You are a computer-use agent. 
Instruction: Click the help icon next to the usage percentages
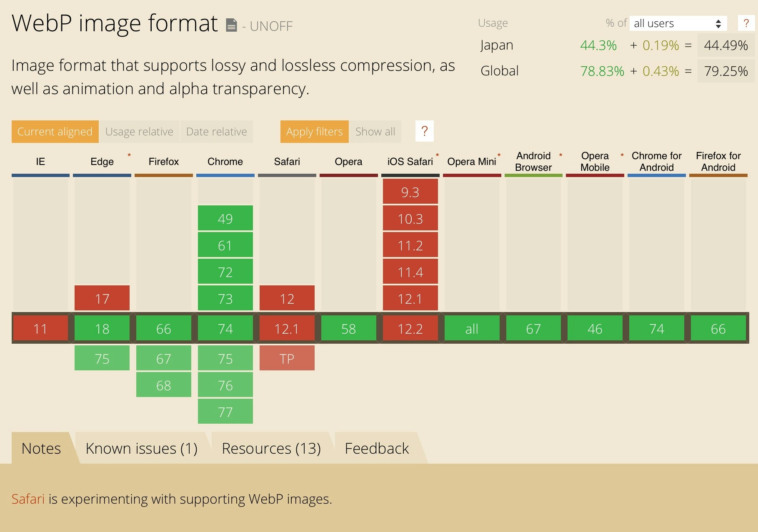[x=745, y=24]
